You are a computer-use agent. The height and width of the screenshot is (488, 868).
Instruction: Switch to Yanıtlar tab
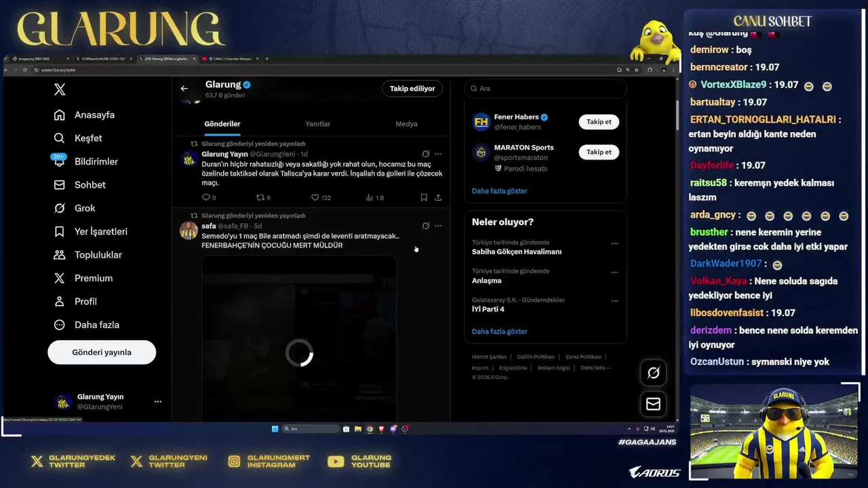click(x=317, y=124)
